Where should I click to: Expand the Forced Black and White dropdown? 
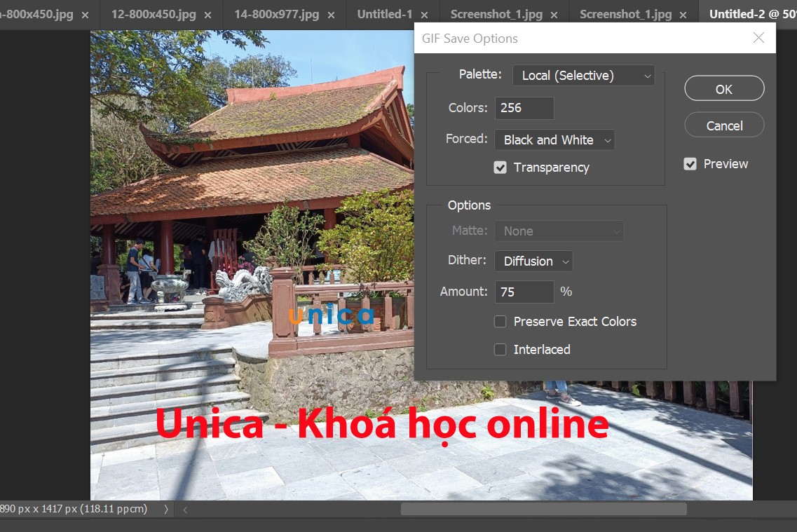tap(554, 140)
